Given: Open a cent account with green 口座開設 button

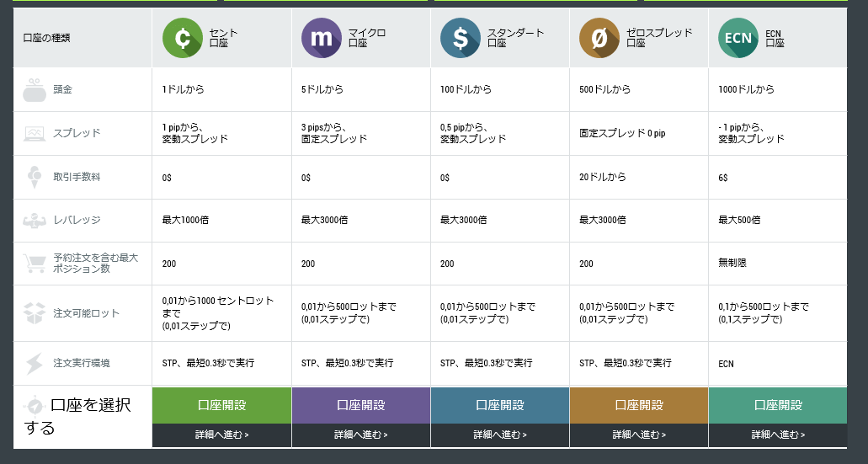Looking at the screenshot, I should point(222,405).
